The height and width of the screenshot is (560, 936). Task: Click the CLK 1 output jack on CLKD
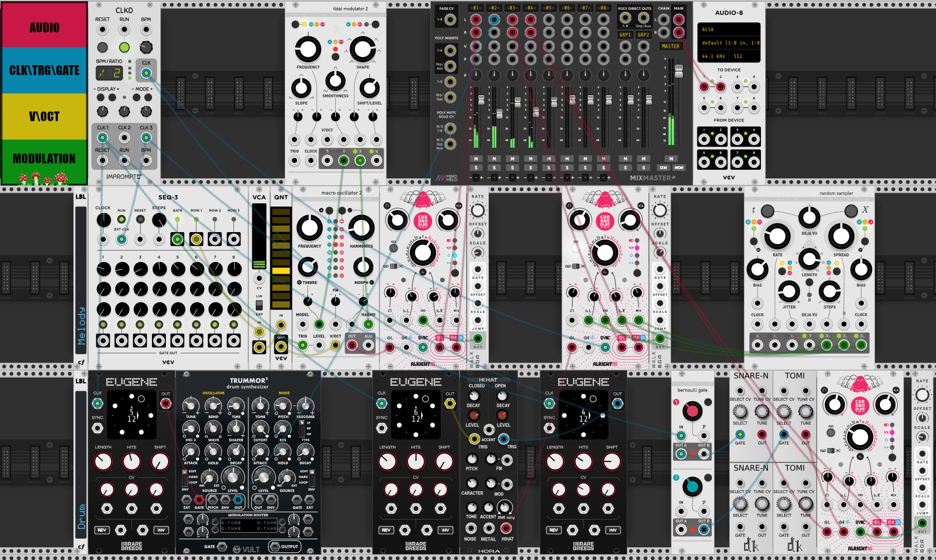pyautogui.click(x=102, y=137)
